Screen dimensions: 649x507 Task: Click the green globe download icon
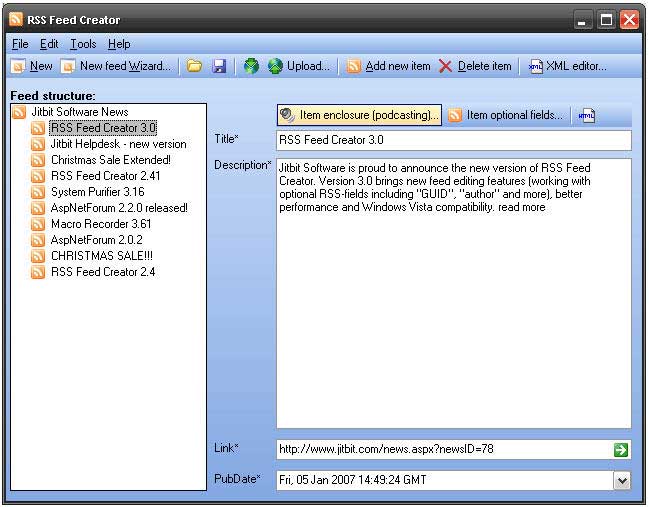click(251, 66)
